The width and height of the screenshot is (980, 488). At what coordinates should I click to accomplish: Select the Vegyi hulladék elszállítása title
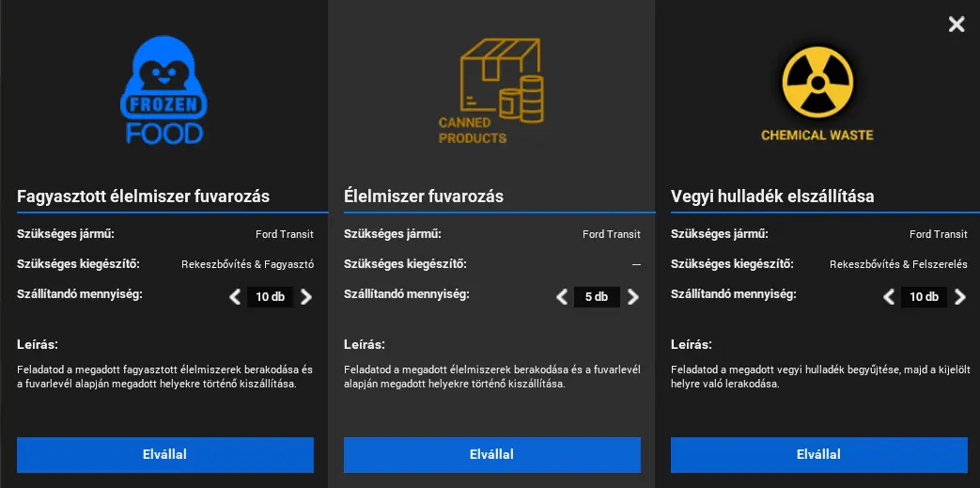coord(772,197)
